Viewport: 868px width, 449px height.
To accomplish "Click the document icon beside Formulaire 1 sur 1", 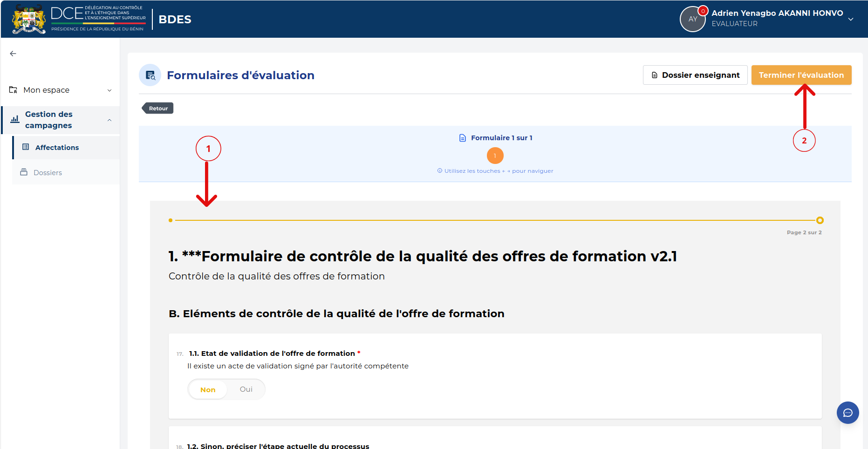I will pos(463,138).
